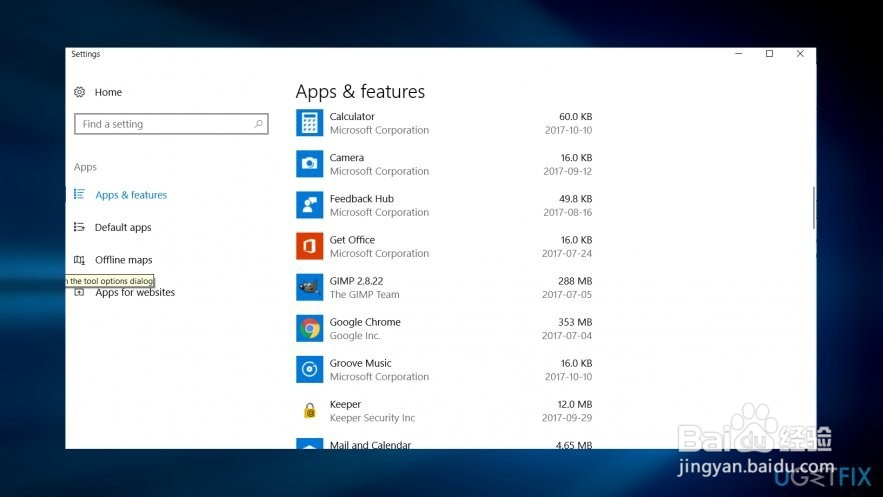The height and width of the screenshot is (497, 883).
Task: Click the vertical scrollbar thumb
Action: coord(814,208)
